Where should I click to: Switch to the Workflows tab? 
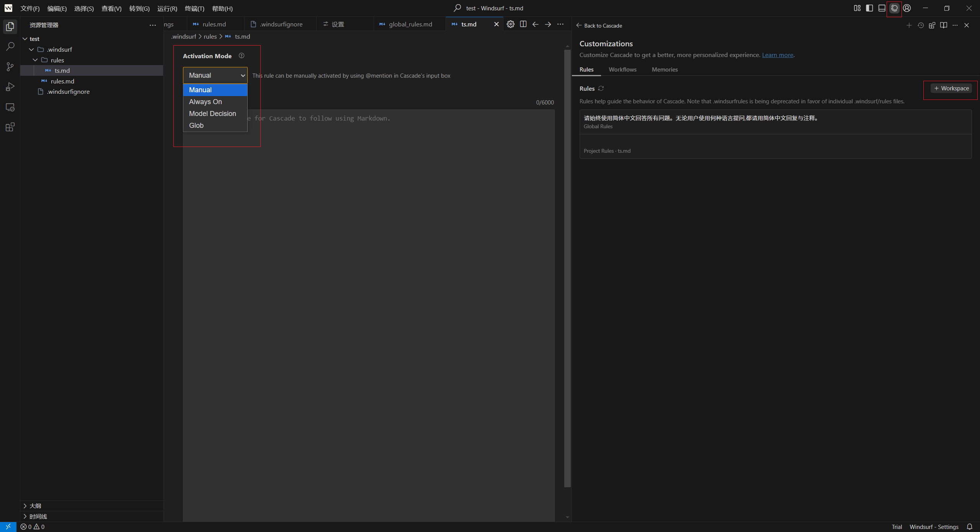pyautogui.click(x=622, y=70)
